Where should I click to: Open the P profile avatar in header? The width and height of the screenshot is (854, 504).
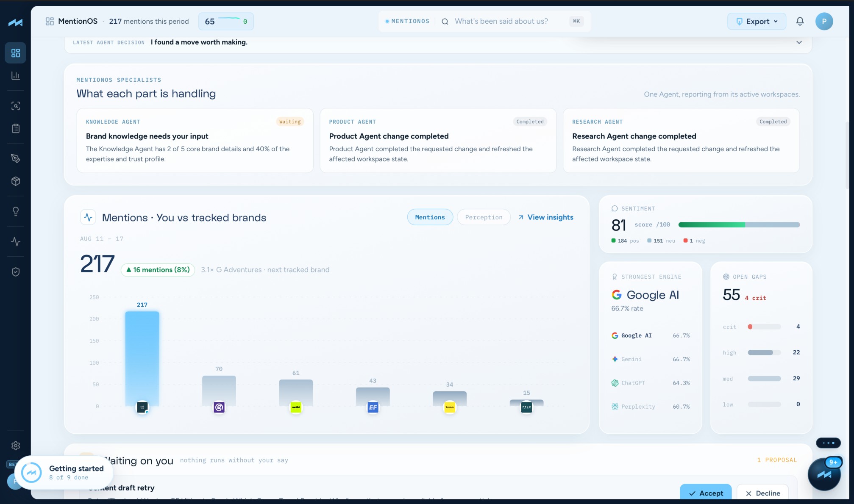(824, 21)
